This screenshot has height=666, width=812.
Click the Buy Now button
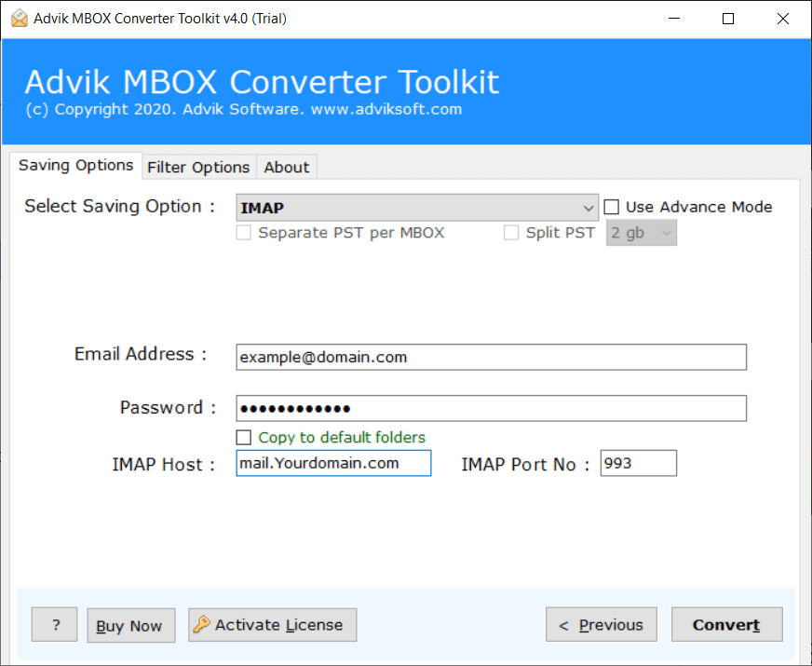(131, 626)
